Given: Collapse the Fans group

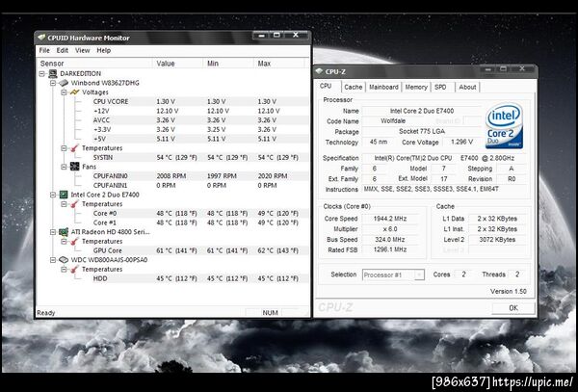Looking at the screenshot, I should pos(64,167).
